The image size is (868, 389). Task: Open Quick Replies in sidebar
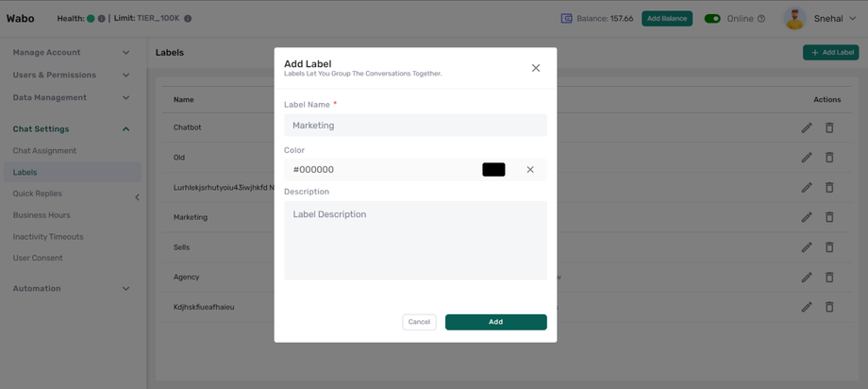(x=38, y=194)
